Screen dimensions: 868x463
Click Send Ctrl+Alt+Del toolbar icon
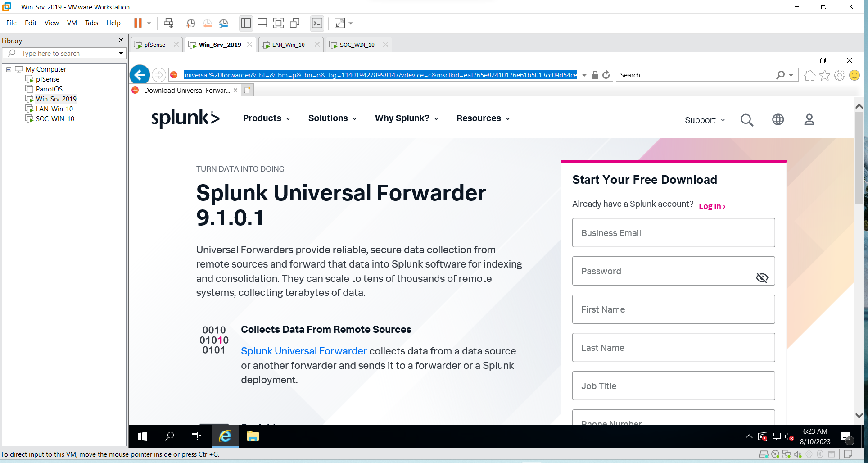168,23
